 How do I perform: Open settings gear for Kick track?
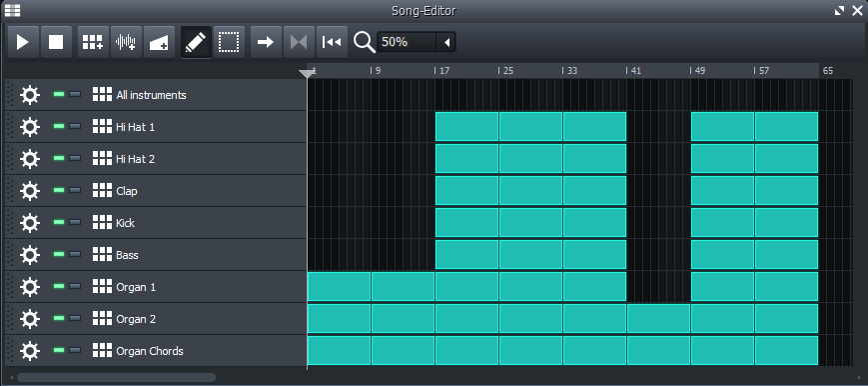tap(29, 223)
